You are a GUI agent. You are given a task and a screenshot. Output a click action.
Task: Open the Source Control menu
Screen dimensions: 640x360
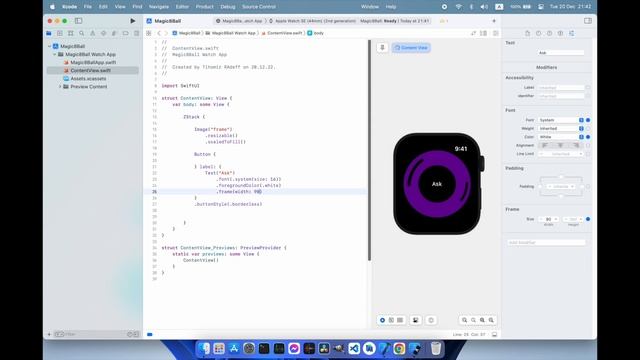click(259, 7)
